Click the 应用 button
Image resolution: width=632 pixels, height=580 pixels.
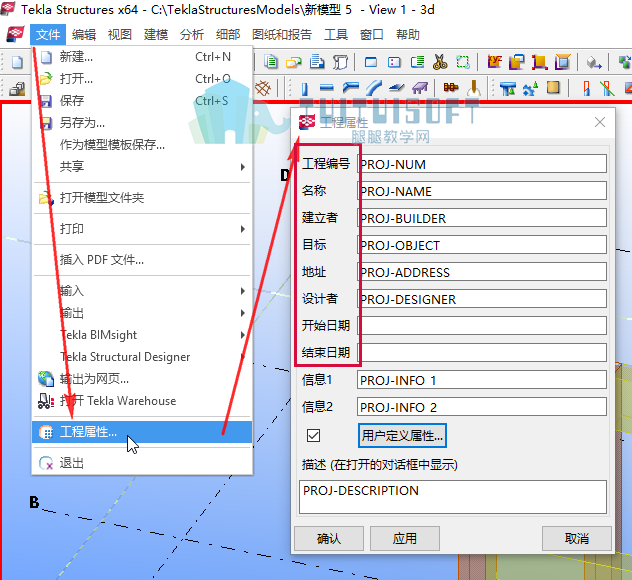click(x=405, y=538)
